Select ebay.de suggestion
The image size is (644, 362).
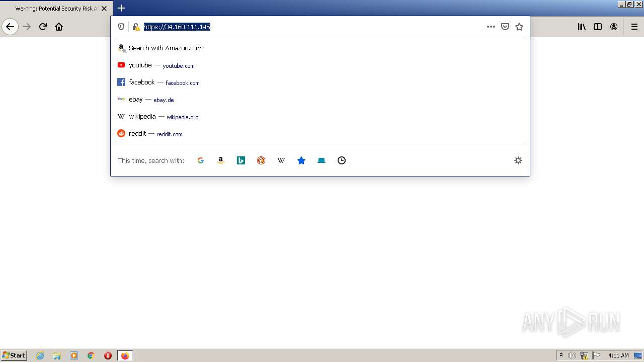[x=320, y=100]
